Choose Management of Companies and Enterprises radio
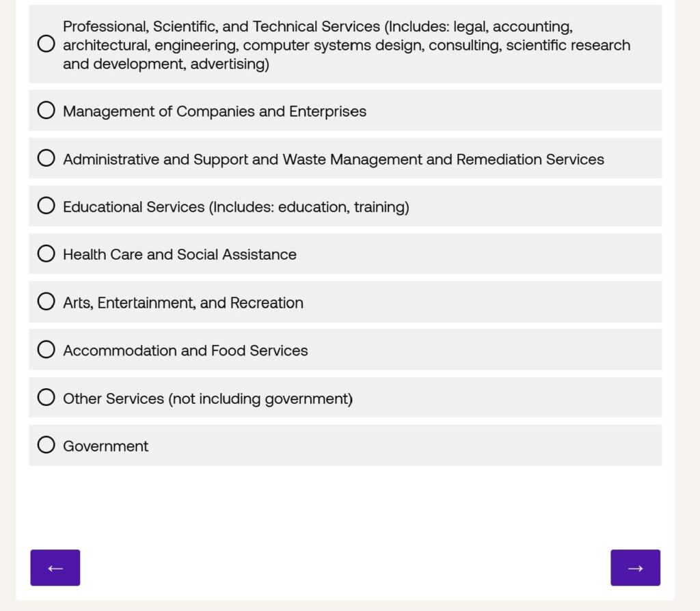The width and height of the screenshot is (700, 611). [46, 111]
